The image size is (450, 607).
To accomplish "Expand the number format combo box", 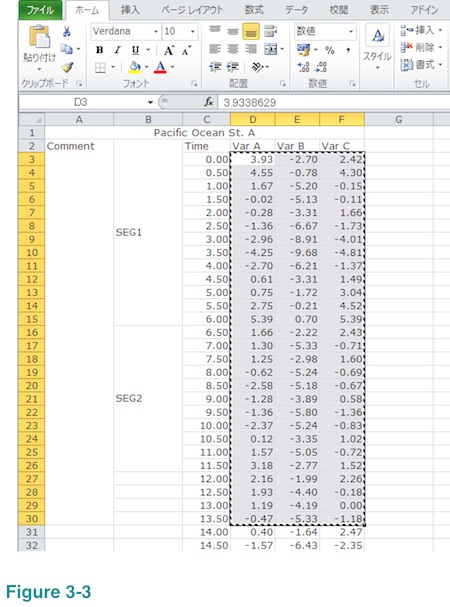I will 350,32.
